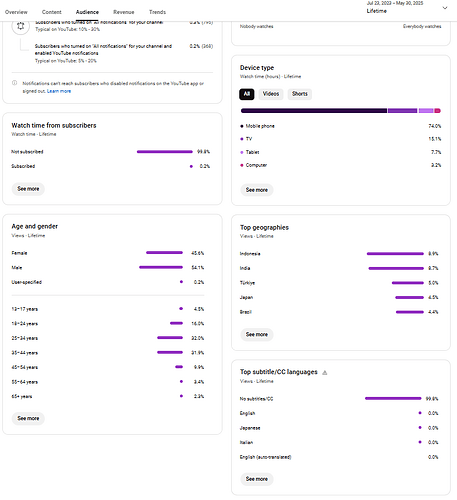Screen dimensions: 457x500
Task: Expand Top geographies with See more
Action: tap(257, 334)
